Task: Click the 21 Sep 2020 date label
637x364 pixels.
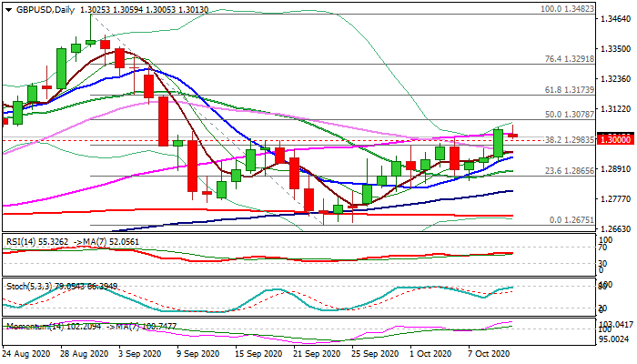Action: pos(318,354)
